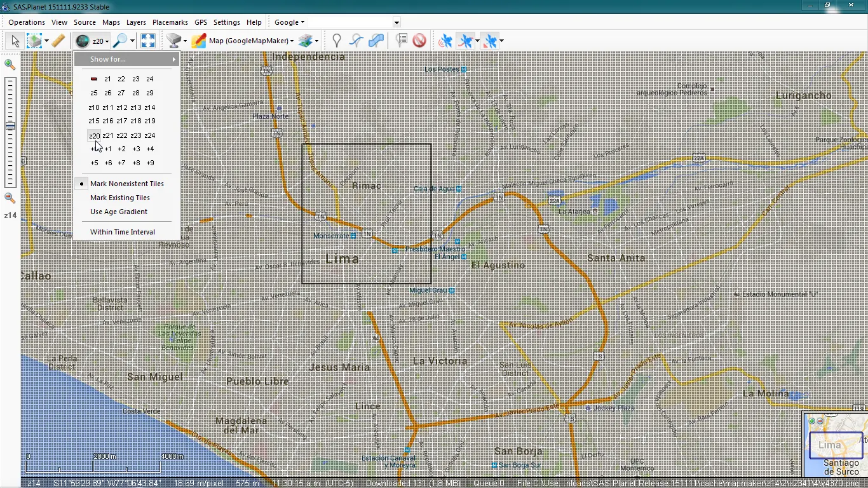
Task: Click the cached tiles map globe icon
Action: (82, 41)
